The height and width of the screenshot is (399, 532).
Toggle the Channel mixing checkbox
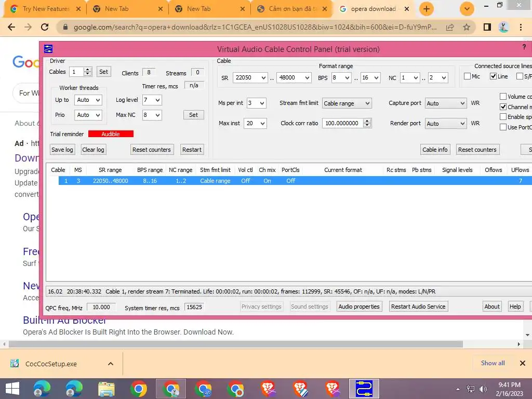503,107
